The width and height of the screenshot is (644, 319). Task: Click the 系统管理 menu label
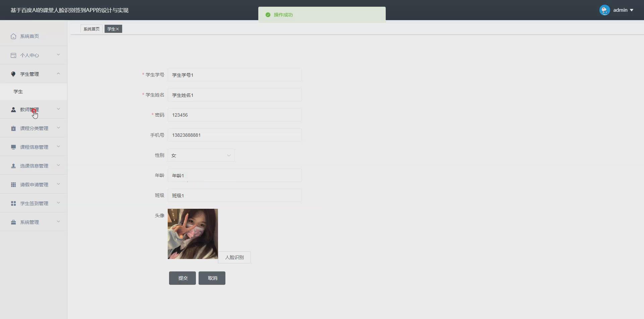(30, 222)
